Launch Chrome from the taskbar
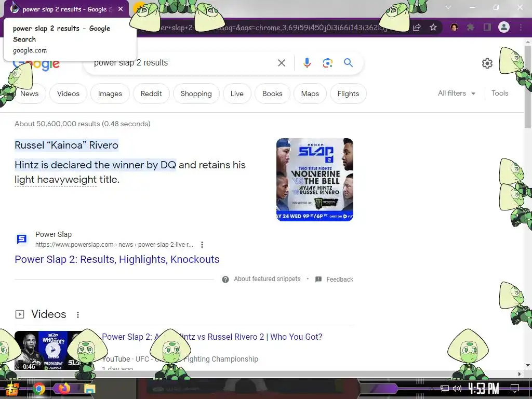Image resolution: width=532 pixels, height=399 pixels. (38, 389)
